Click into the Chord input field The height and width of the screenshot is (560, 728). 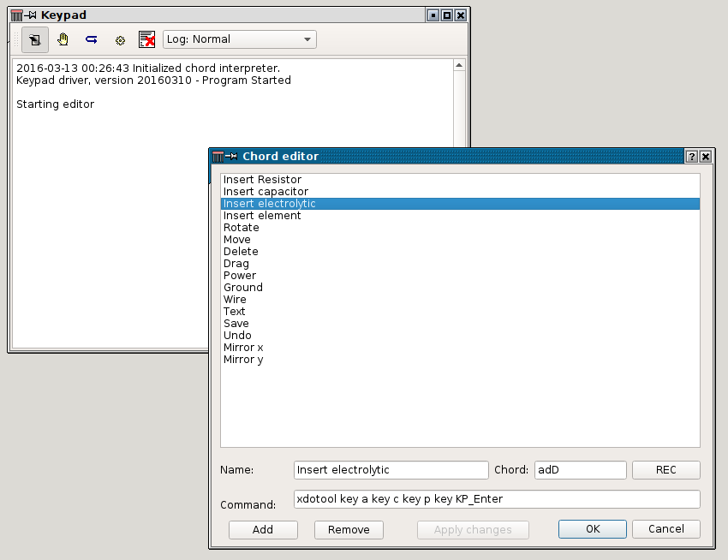click(x=581, y=470)
